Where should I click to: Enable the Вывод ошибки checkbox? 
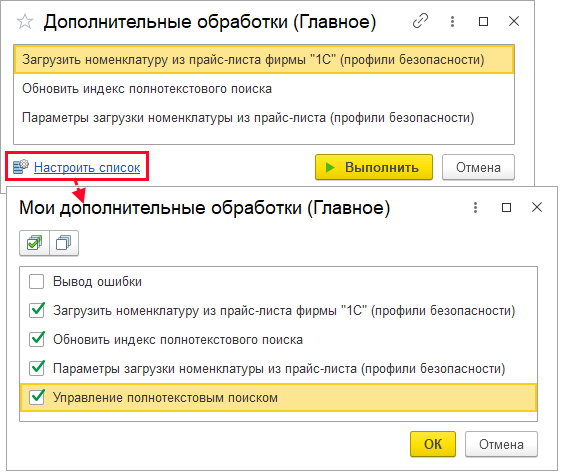pos(36,282)
